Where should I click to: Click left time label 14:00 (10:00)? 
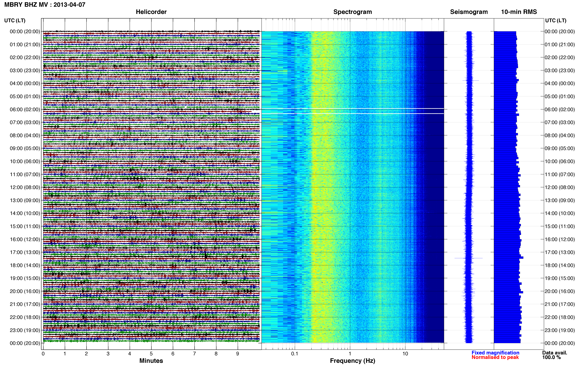pos(25,213)
